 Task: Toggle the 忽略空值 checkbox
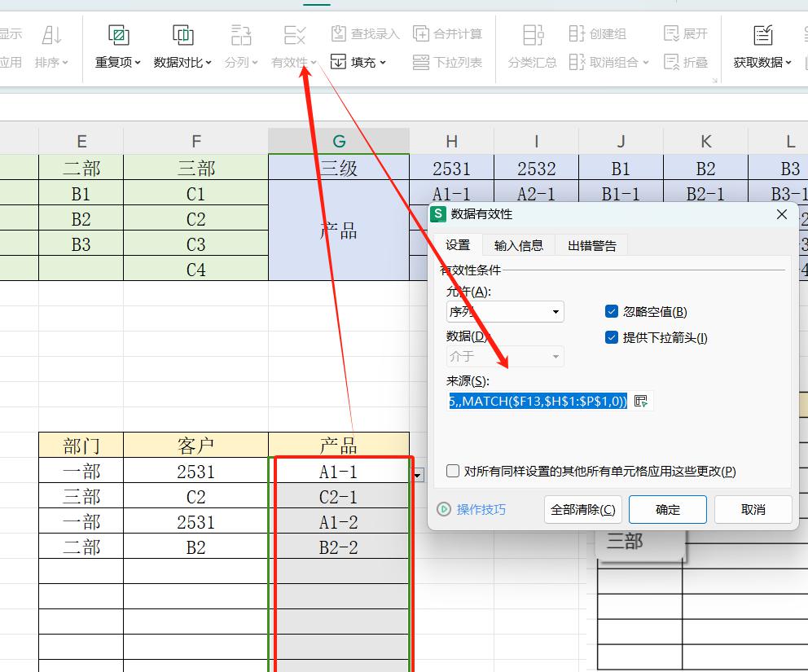(x=612, y=311)
